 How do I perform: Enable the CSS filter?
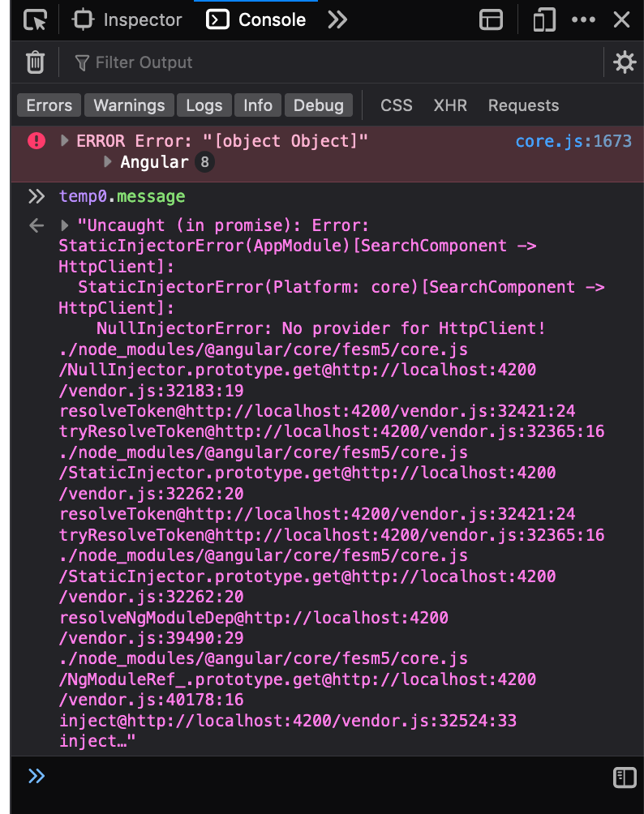(397, 105)
